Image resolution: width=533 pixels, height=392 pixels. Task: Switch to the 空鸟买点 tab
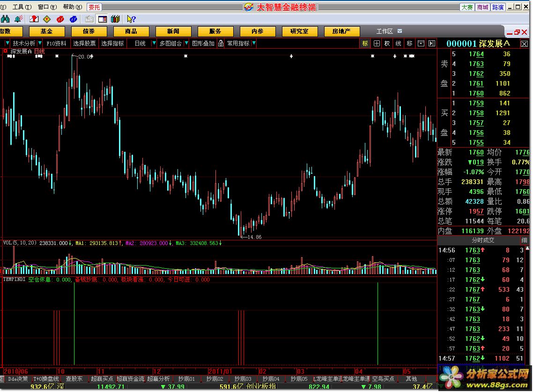click(383, 379)
